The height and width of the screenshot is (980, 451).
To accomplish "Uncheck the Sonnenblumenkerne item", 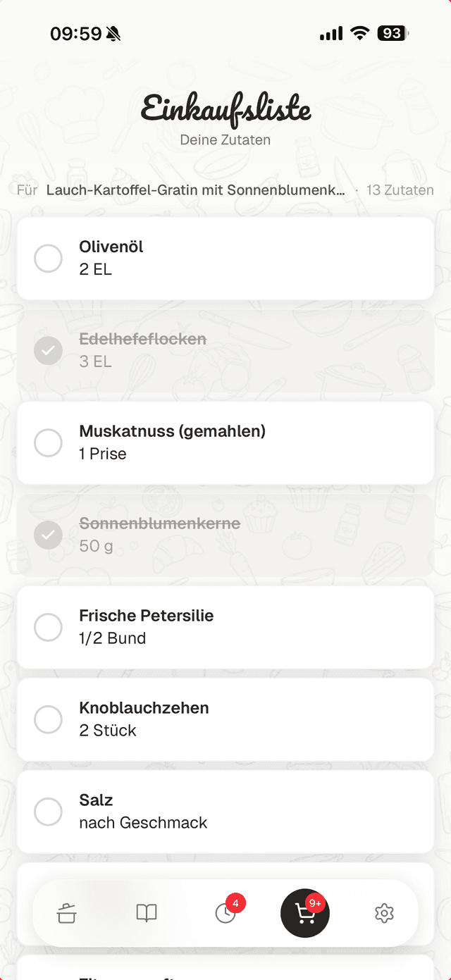I will [x=48, y=535].
